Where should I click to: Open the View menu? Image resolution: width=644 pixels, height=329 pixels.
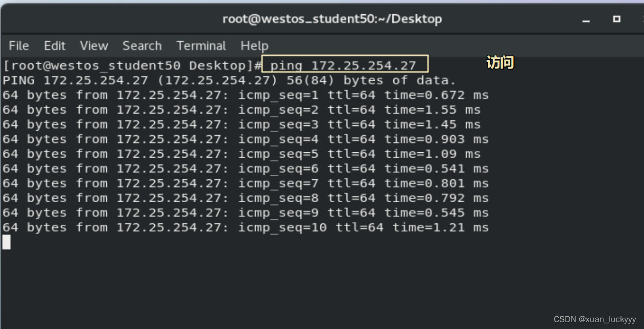(x=94, y=46)
